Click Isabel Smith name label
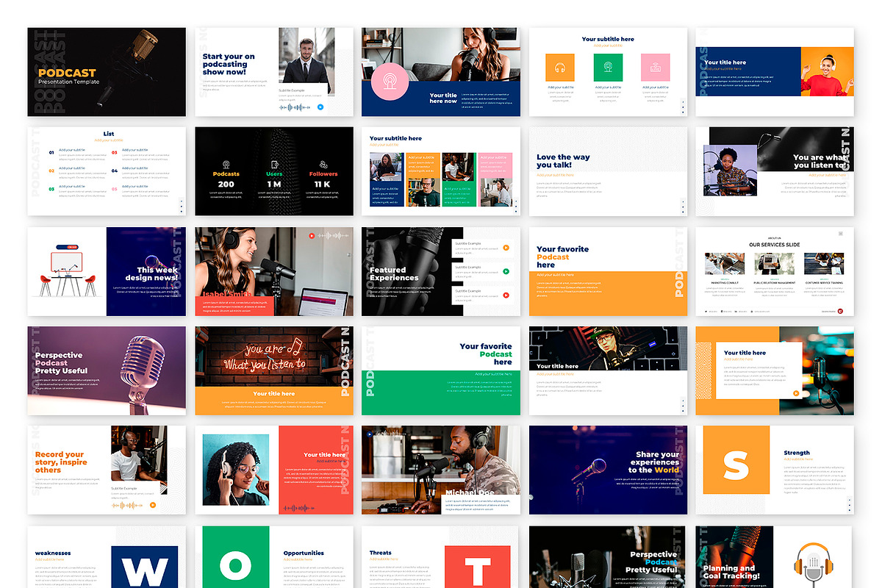The image size is (882, 588). [x=228, y=294]
